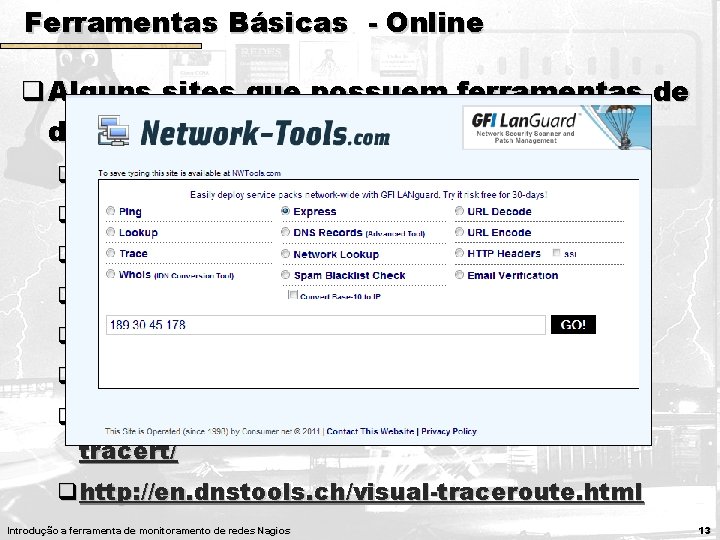Select the Lookup radio button
This screenshot has width=720, height=540.
point(111,232)
